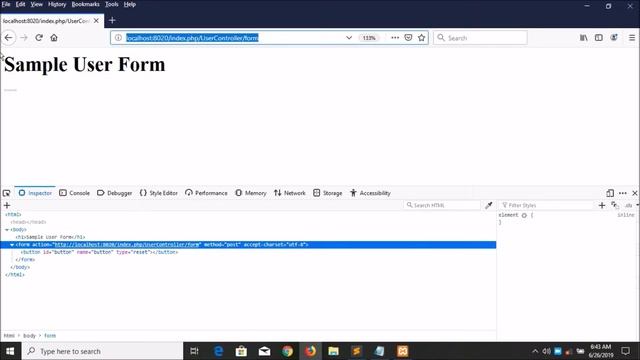Click the Type here to search box
The image size is (640, 360).
pyautogui.click(x=102, y=351)
